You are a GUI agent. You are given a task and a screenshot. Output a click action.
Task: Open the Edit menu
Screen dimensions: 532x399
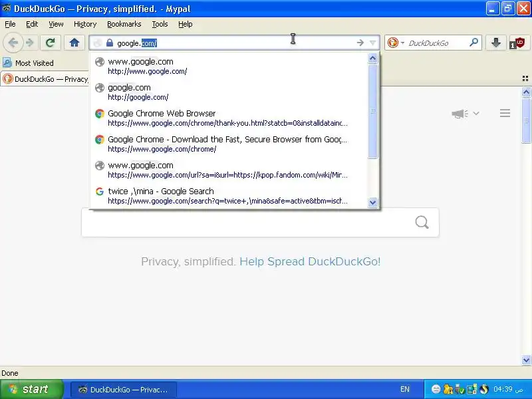(x=32, y=24)
